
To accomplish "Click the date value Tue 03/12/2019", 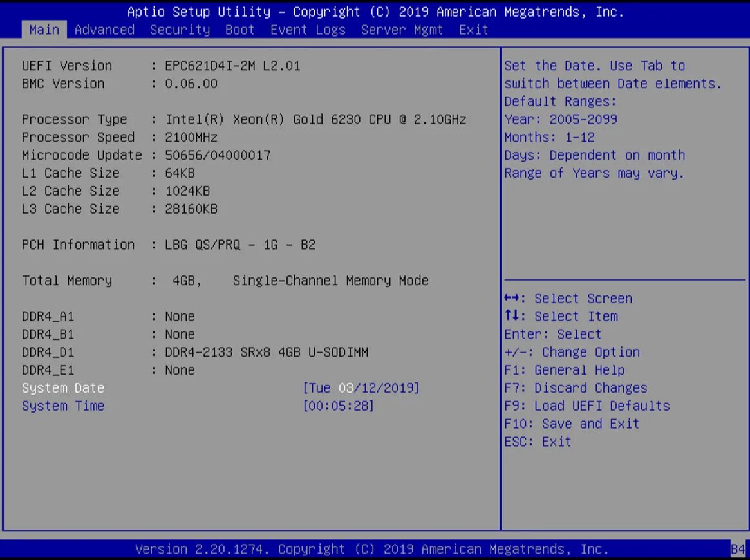I will pos(361,388).
